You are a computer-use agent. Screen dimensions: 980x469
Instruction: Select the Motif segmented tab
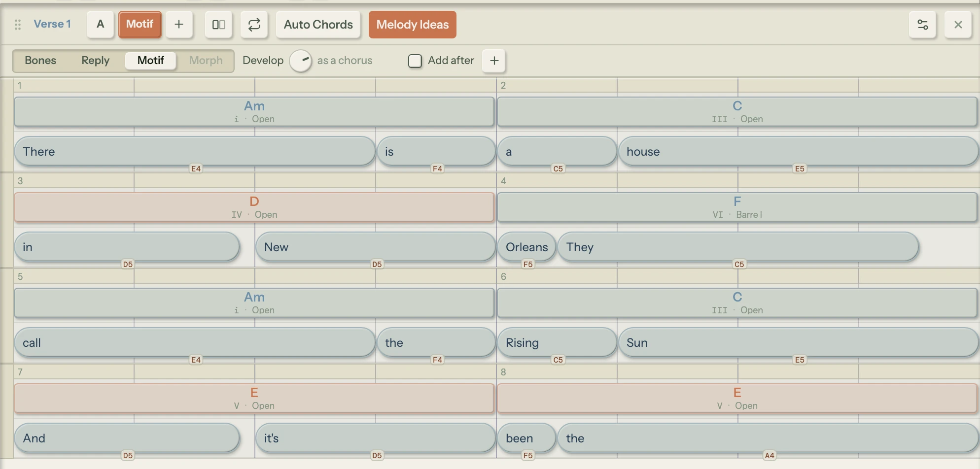click(150, 61)
